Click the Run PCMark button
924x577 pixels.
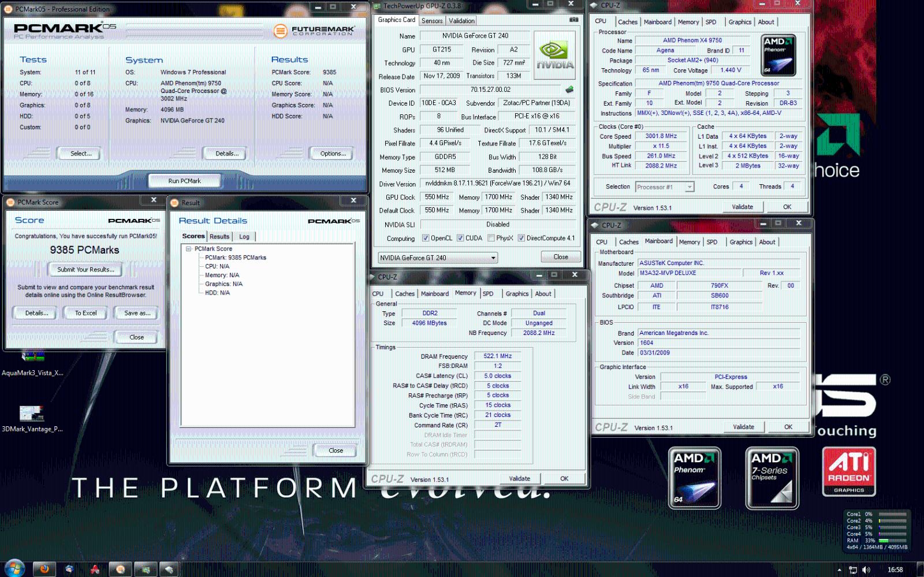185,181
